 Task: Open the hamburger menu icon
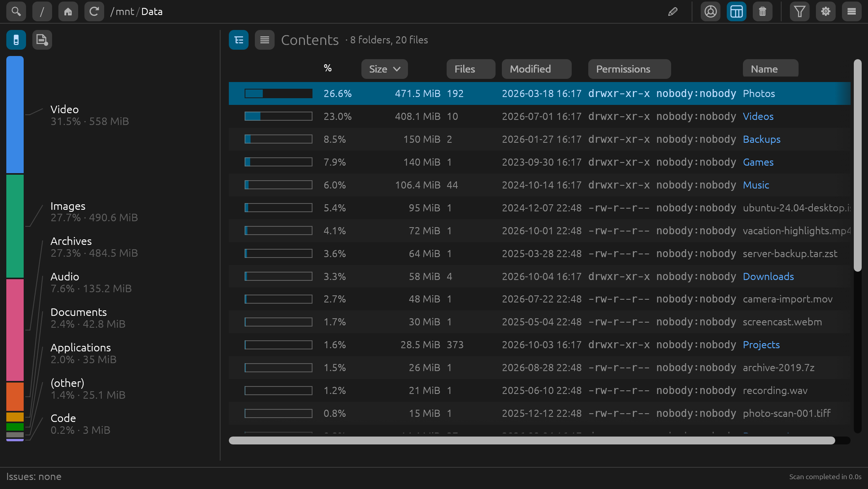point(852,11)
